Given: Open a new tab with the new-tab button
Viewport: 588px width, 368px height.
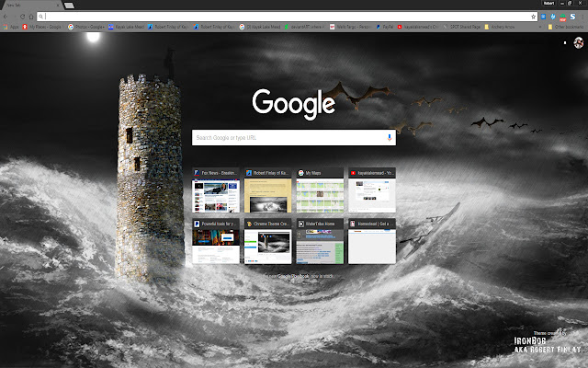Looking at the screenshot, I should [x=69, y=6].
